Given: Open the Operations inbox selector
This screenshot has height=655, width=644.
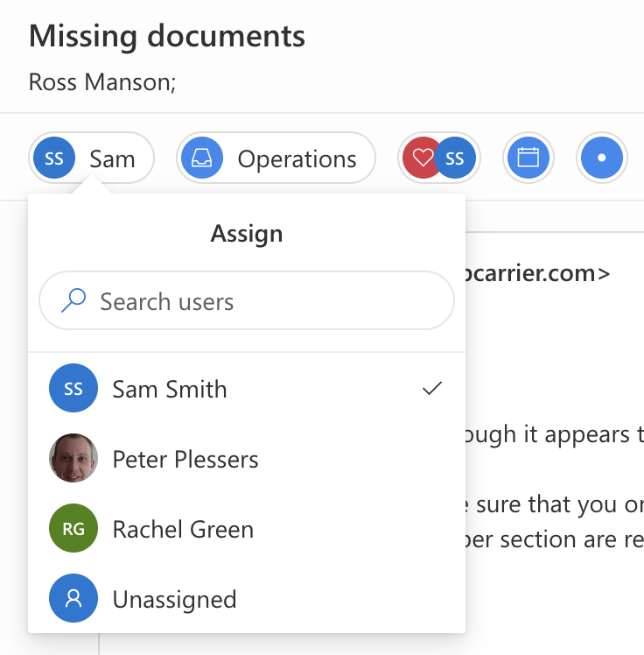Looking at the screenshot, I should click(276, 158).
